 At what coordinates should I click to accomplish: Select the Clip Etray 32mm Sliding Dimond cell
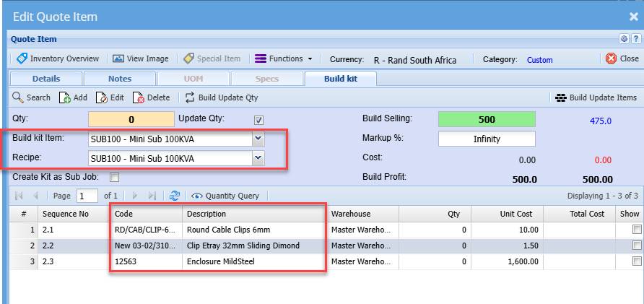click(x=255, y=246)
